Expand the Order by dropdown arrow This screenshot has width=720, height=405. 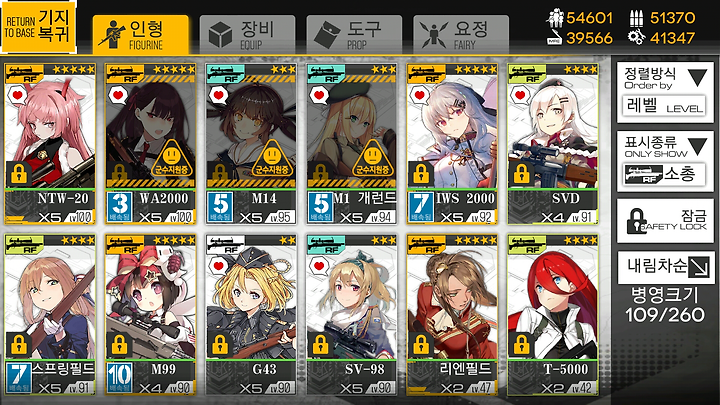[x=698, y=77]
